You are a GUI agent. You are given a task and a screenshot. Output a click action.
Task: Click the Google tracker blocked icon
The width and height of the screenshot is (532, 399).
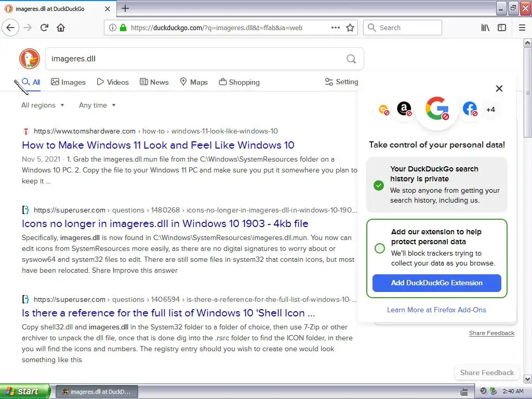click(437, 109)
